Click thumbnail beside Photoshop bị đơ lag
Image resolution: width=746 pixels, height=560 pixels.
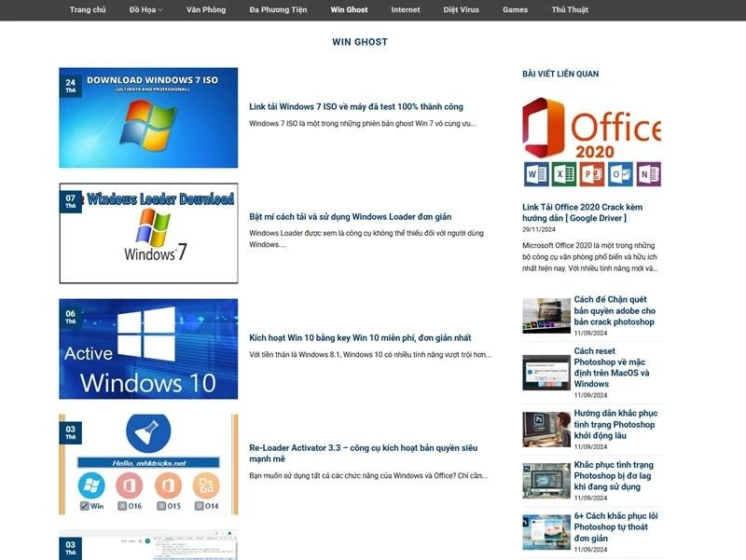click(546, 481)
